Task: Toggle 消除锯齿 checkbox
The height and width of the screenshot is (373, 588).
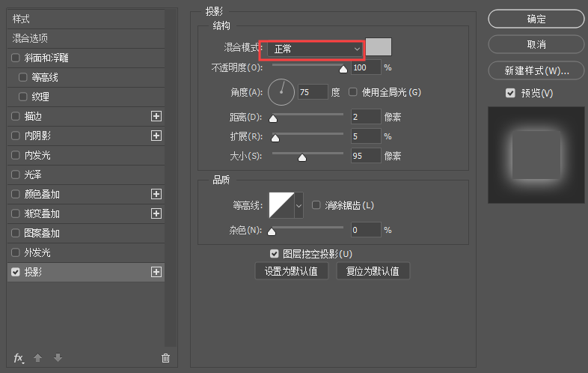Action: coord(316,205)
